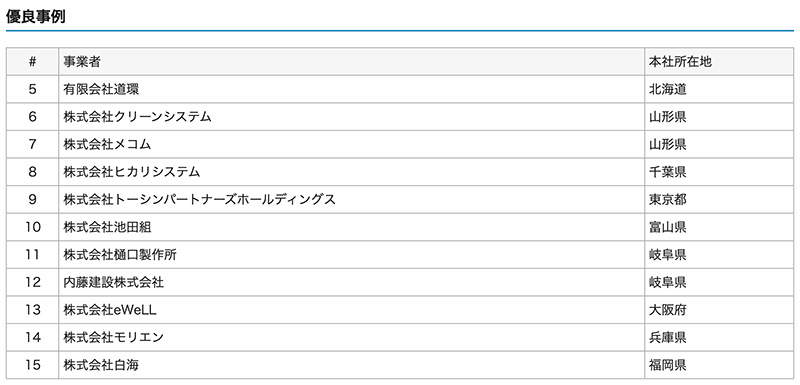Viewport: 800px width, 385px height.
Task: Select 株式会社池田組 company name
Action: 107,227
